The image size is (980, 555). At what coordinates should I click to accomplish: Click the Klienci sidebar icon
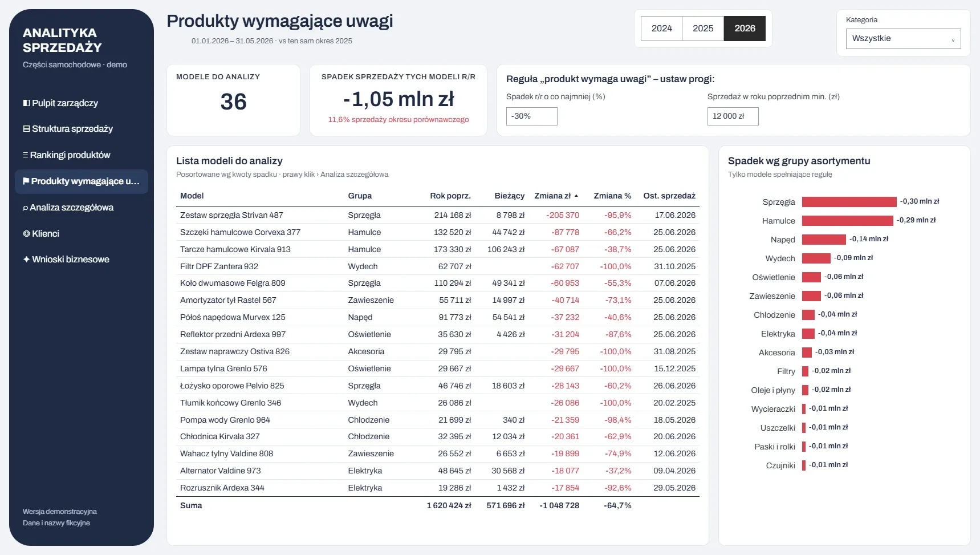pos(26,234)
